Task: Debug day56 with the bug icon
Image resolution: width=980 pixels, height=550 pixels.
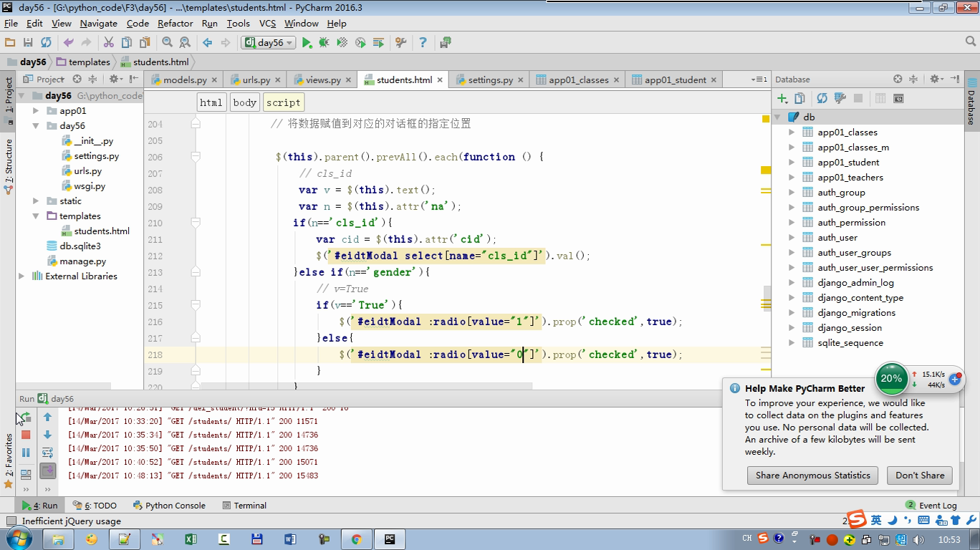Action: pos(324,43)
